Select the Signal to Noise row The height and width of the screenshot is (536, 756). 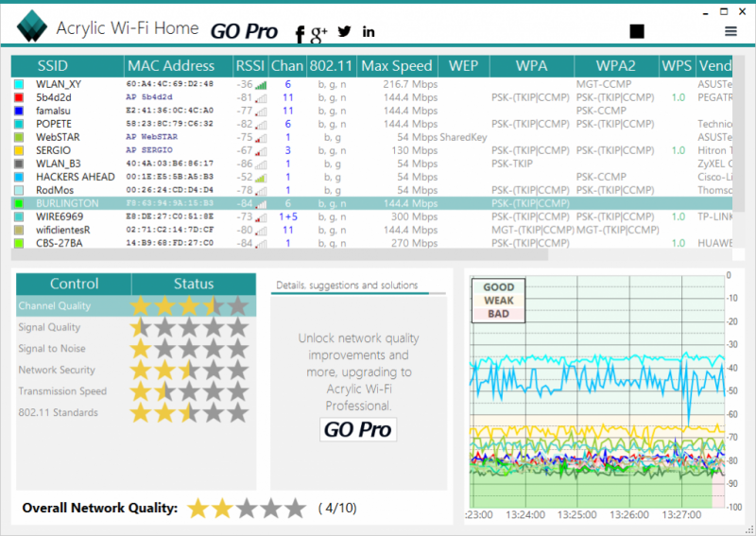(136, 348)
